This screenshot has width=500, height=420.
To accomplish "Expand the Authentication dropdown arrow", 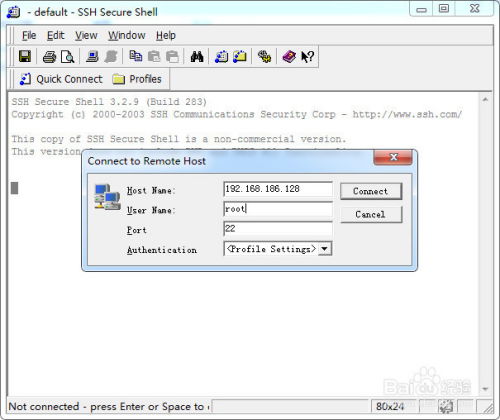I will tap(324, 249).
